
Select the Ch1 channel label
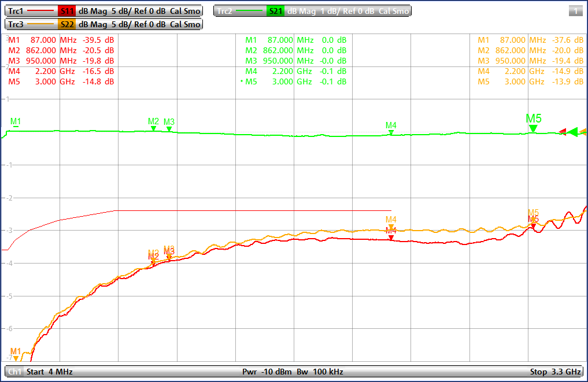(14, 372)
